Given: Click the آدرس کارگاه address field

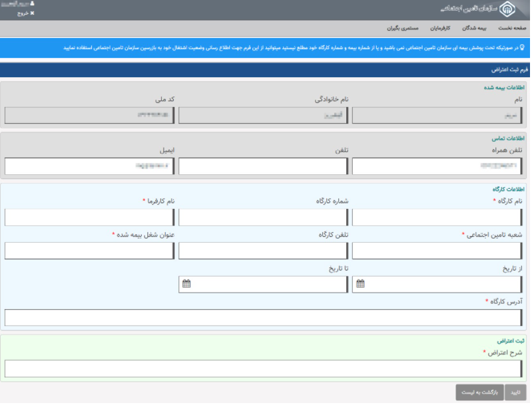Looking at the screenshot, I should (263, 317).
